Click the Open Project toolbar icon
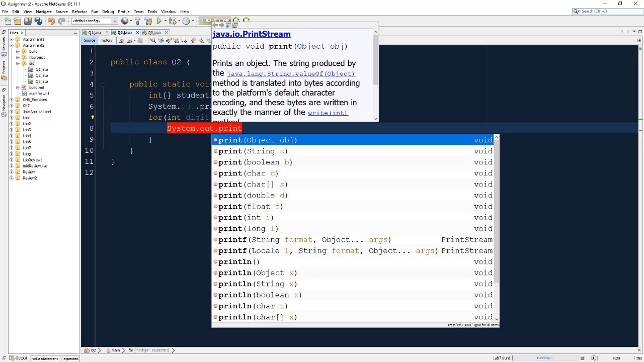Screen dimensions: 644x362 tap(28, 21)
